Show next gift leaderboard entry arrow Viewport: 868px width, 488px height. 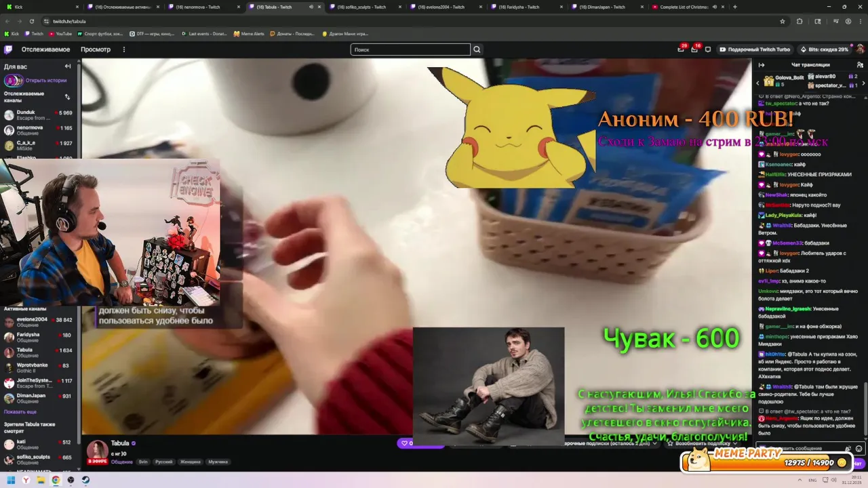point(864,83)
